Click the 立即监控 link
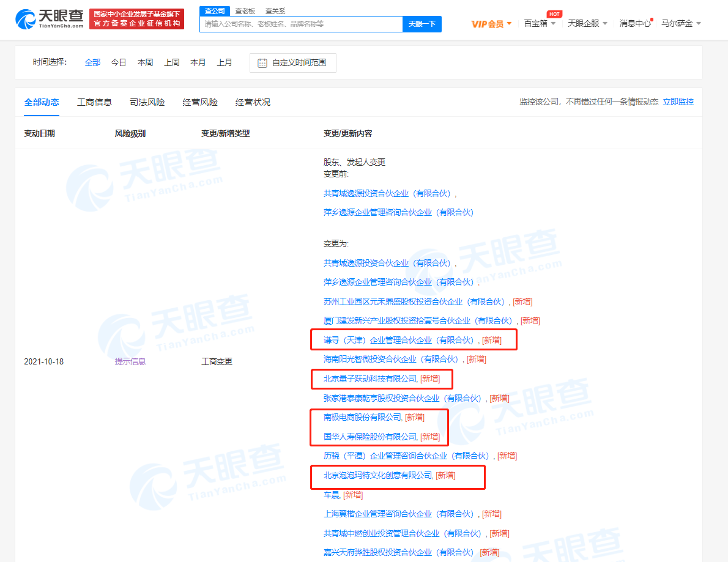728x562 pixels. [678, 102]
